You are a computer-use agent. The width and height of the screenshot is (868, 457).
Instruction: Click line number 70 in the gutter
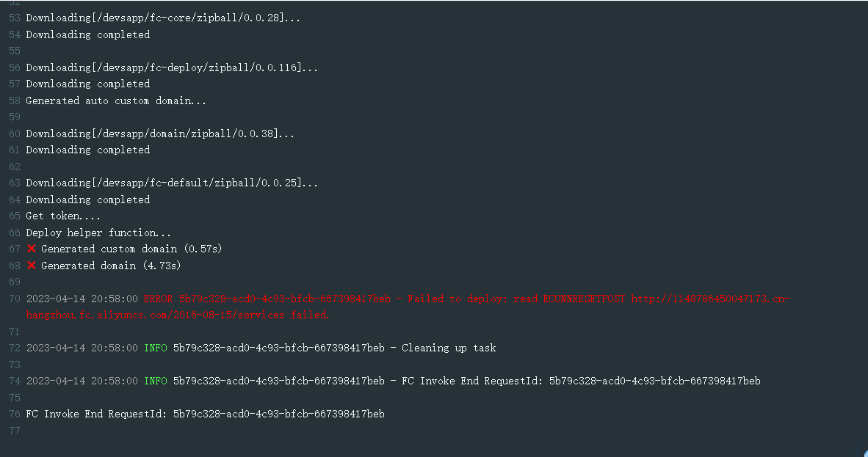coord(15,299)
